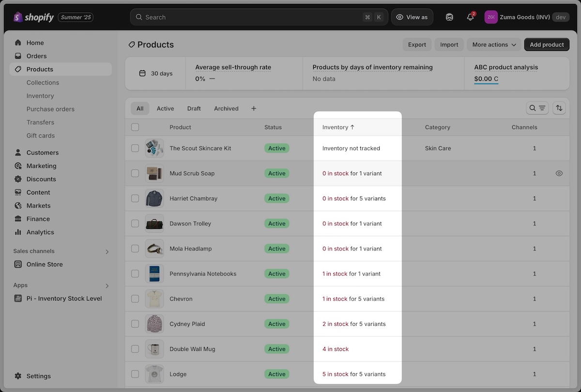Image resolution: width=581 pixels, height=392 pixels.
Task: Toggle the select-all products checkbox
Action: (135, 127)
